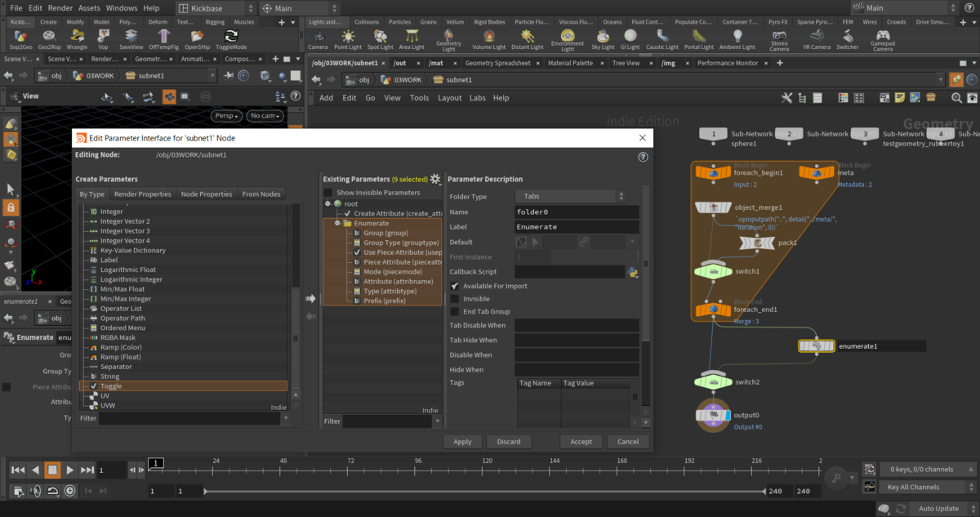This screenshot has height=517, width=980.
Task: Uncheck Available For Import checkbox
Action: pos(455,286)
